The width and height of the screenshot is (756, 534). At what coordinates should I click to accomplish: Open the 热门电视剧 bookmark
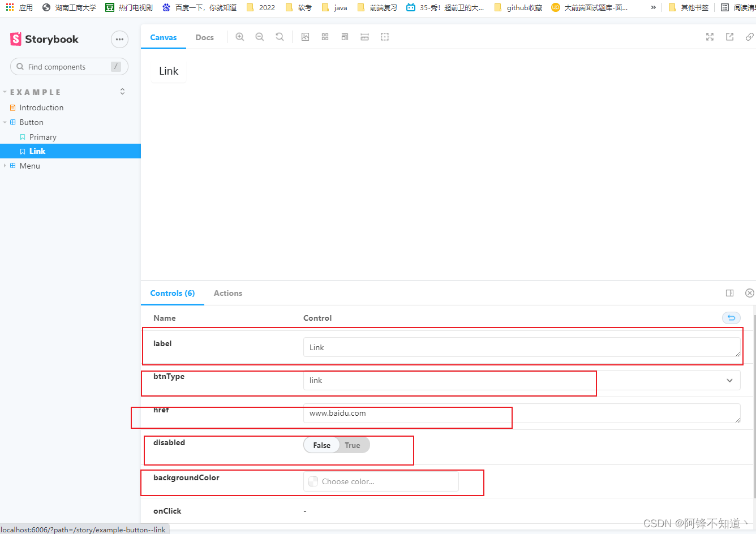coord(129,7)
